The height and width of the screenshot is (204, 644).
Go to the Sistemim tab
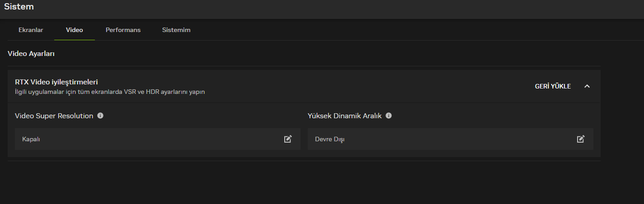[176, 30]
